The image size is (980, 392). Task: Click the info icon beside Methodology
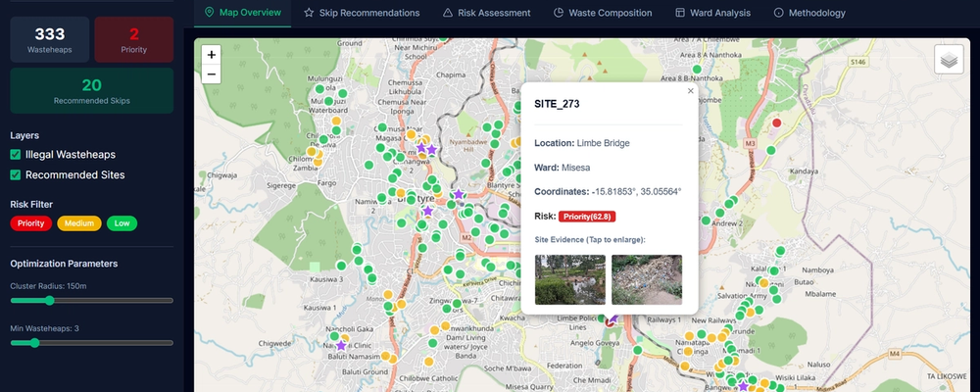coord(779,13)
